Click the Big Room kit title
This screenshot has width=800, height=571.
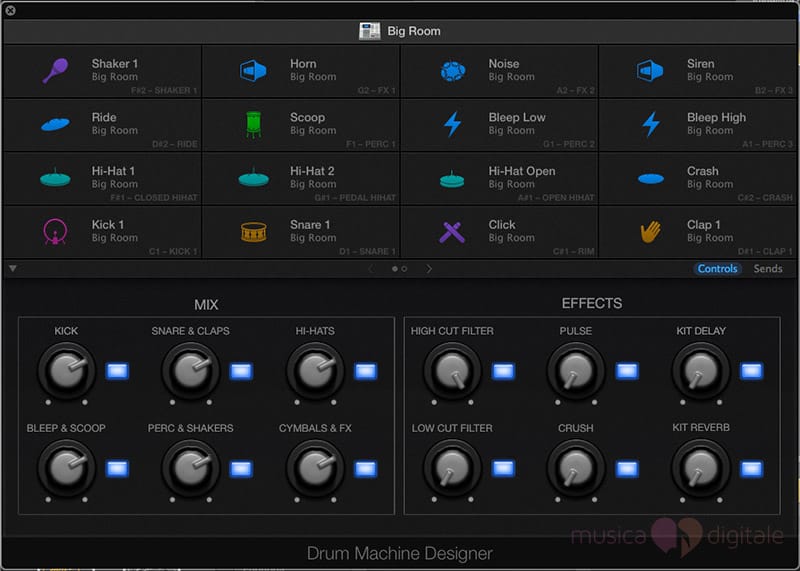click(x=414, y=31)
